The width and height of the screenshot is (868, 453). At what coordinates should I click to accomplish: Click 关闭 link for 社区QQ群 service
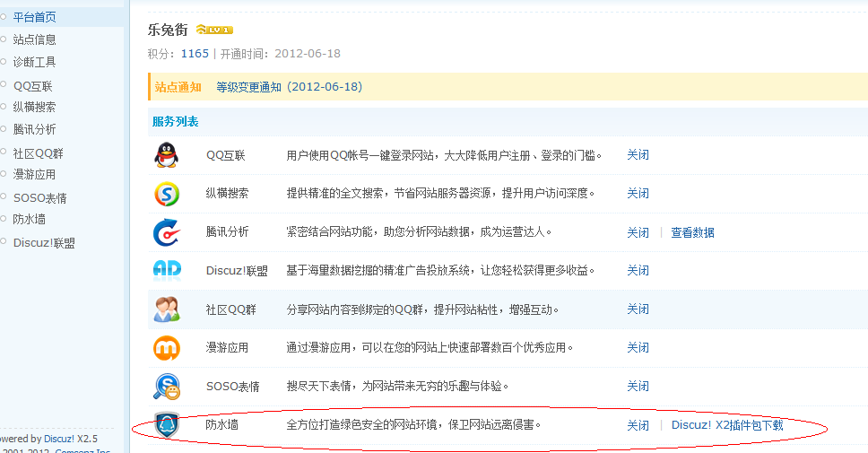(638, 309)
